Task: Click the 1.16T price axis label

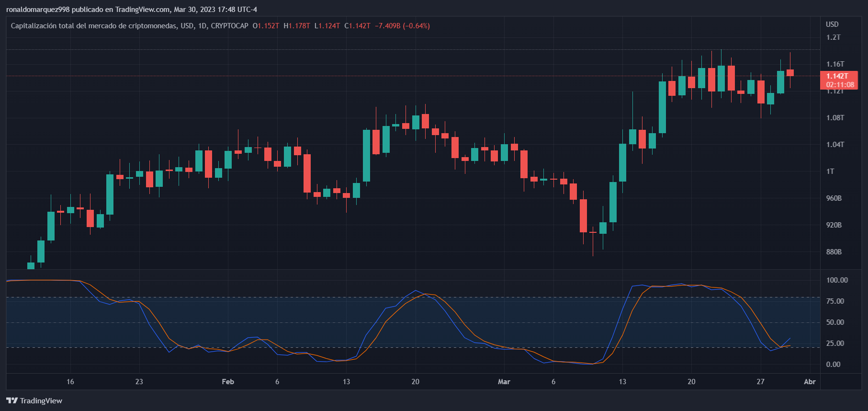Action: (835, 64)
